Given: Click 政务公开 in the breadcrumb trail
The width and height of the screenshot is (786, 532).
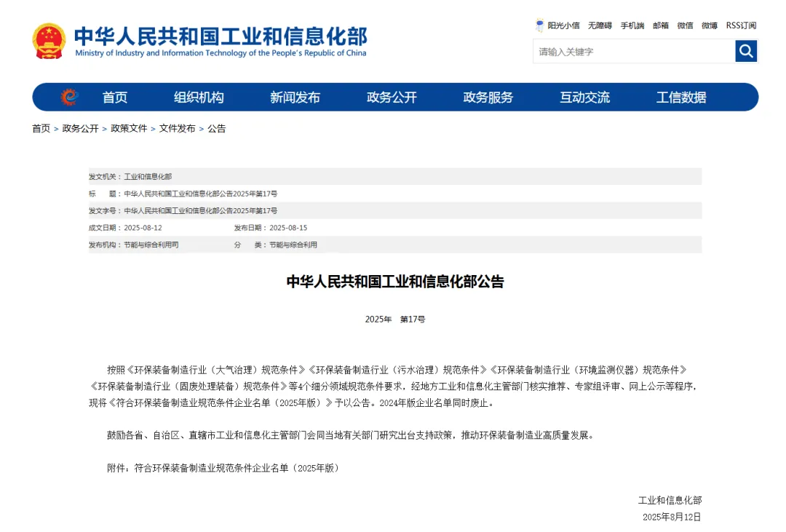Looking at the screenshot, I should pyautogui.click(x=80, y=128).
